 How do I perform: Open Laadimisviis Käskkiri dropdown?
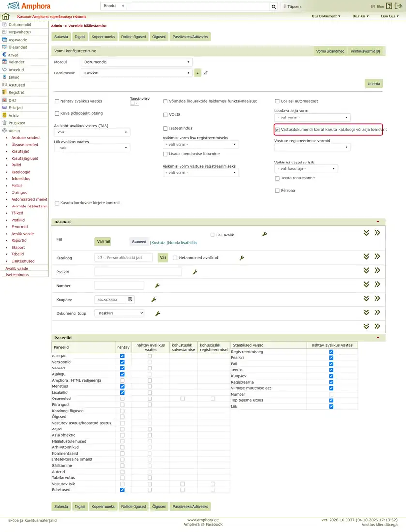137,73
